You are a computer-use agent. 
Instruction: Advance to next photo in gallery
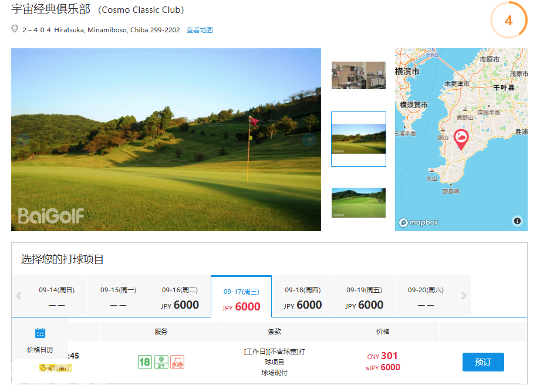(x=309, y=140)
